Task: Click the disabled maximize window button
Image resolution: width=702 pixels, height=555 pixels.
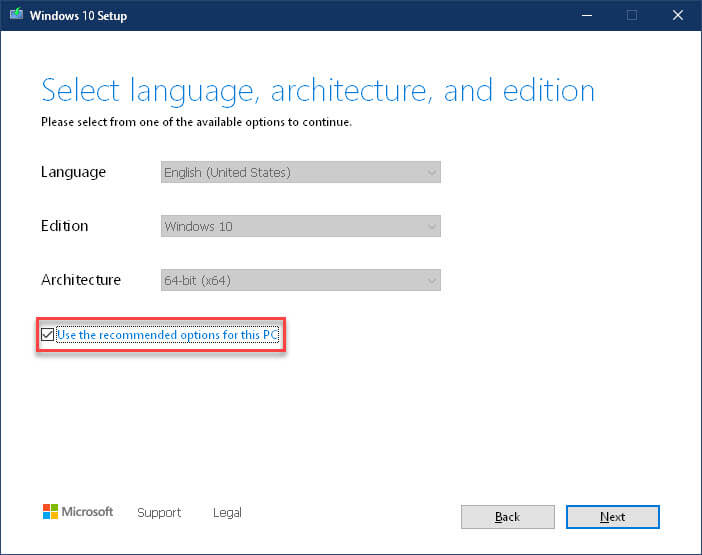Action: coord(632,16)
